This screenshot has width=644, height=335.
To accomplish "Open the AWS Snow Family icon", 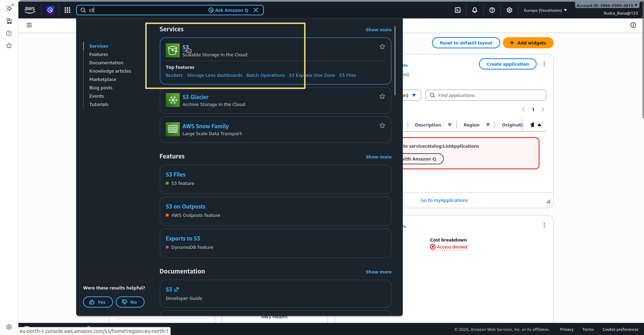I will (173, 129).
